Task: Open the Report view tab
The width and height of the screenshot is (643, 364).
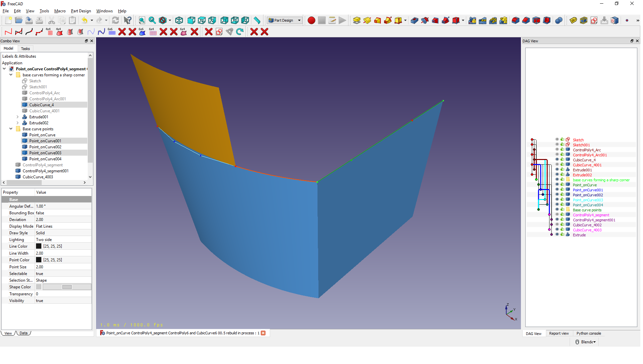Action: click(x=559, y=333)
